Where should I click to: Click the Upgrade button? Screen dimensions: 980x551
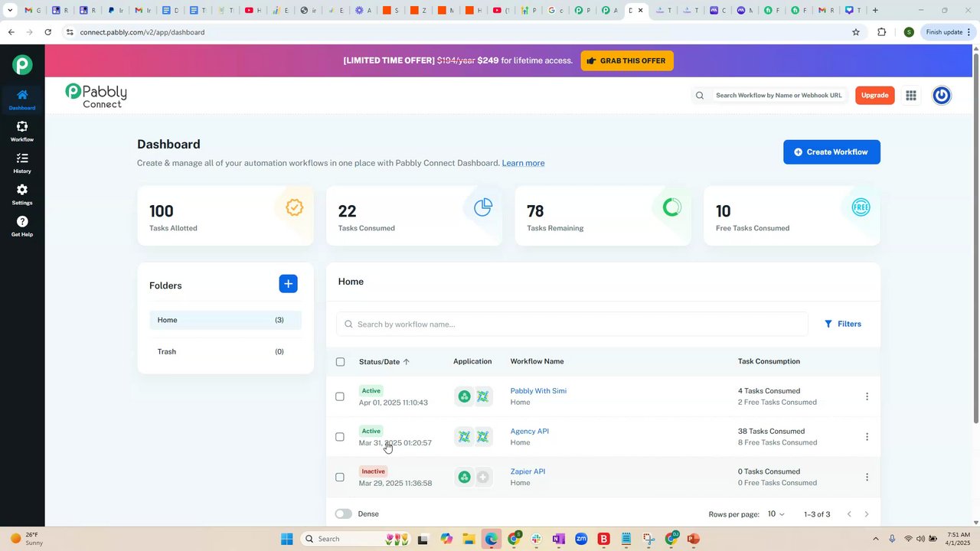tap(875, 96)
